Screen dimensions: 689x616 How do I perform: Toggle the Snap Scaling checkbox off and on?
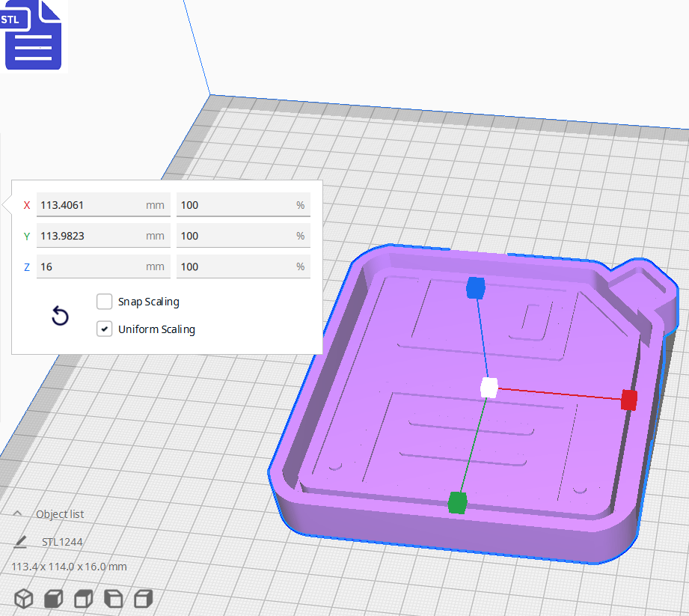(x=104, y=302)
